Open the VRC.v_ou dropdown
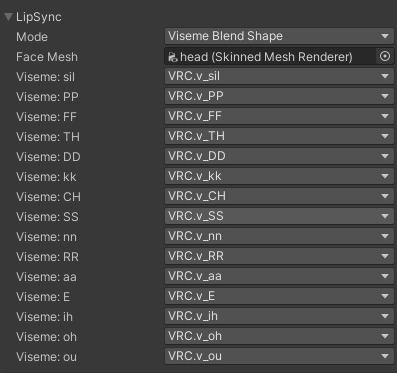Image resolution: width=397 pixels, height=373 pixels. pos(279,356)
